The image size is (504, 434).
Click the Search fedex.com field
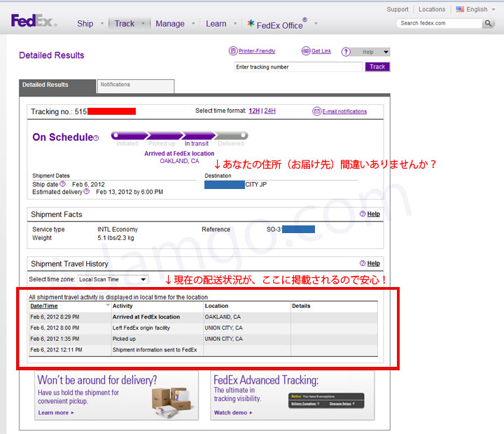[439, 23]
